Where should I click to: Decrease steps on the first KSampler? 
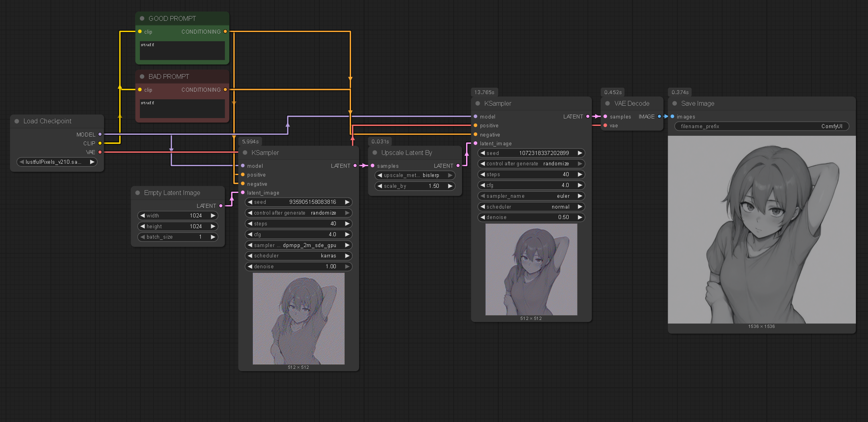[x=250, y=223]
